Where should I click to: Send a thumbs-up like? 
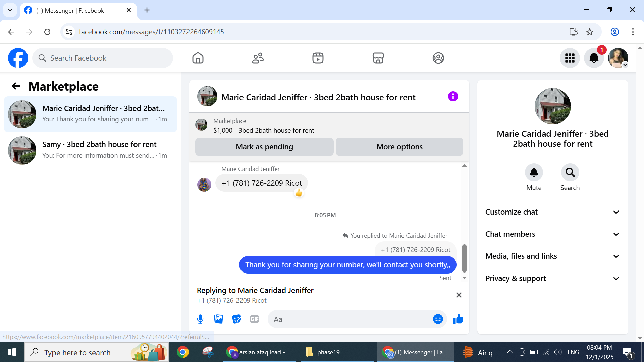(x=458, y=319)
